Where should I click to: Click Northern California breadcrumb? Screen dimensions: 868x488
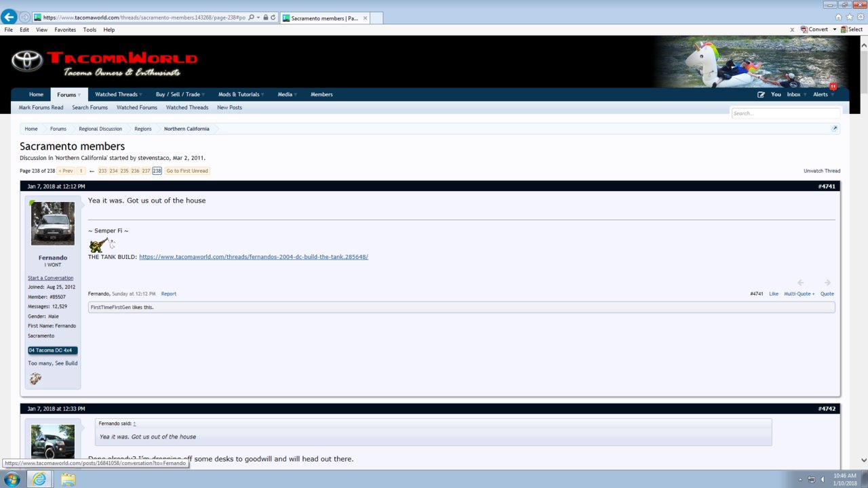point(186,129)
